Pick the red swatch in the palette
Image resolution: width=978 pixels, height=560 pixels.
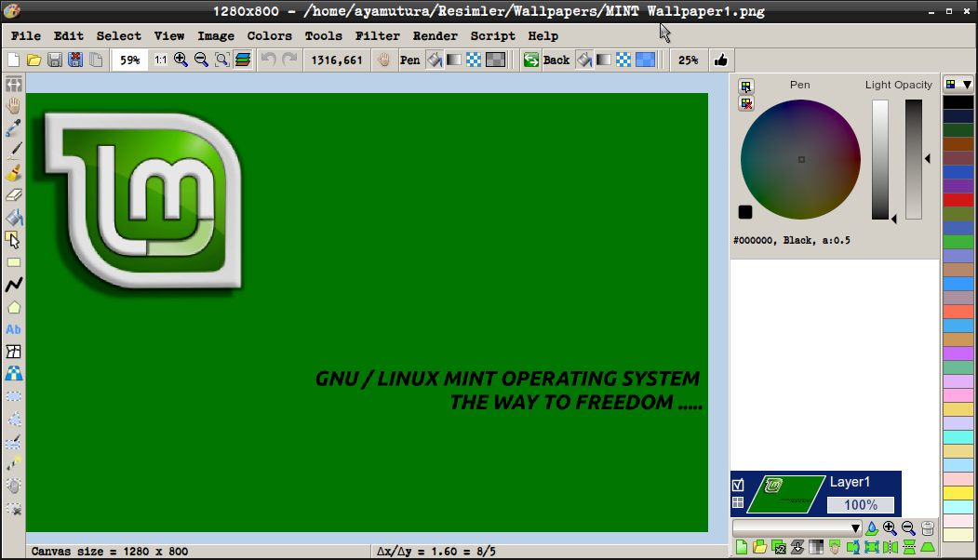pyautogui.click(x=958, y=200)
